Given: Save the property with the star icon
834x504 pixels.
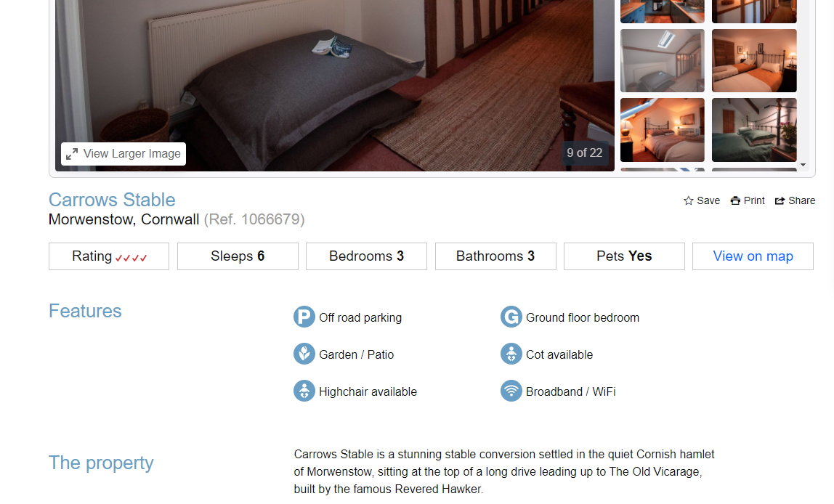Looking at the screenshot, I should click(x=702, y=200).
